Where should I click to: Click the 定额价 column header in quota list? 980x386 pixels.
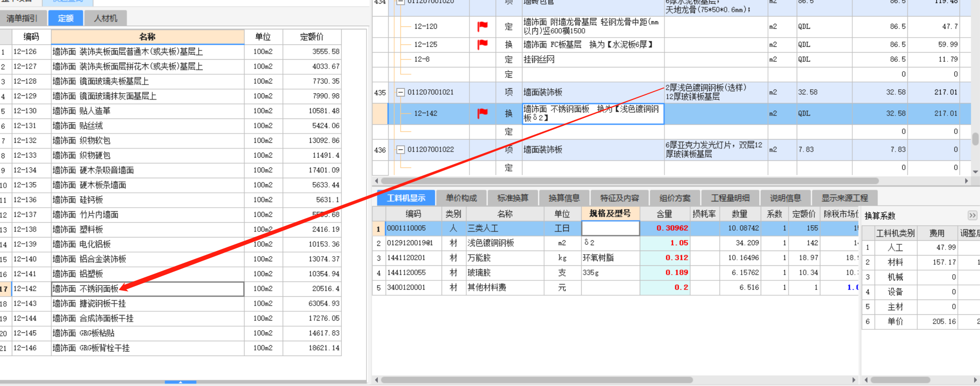click(312, 37)
